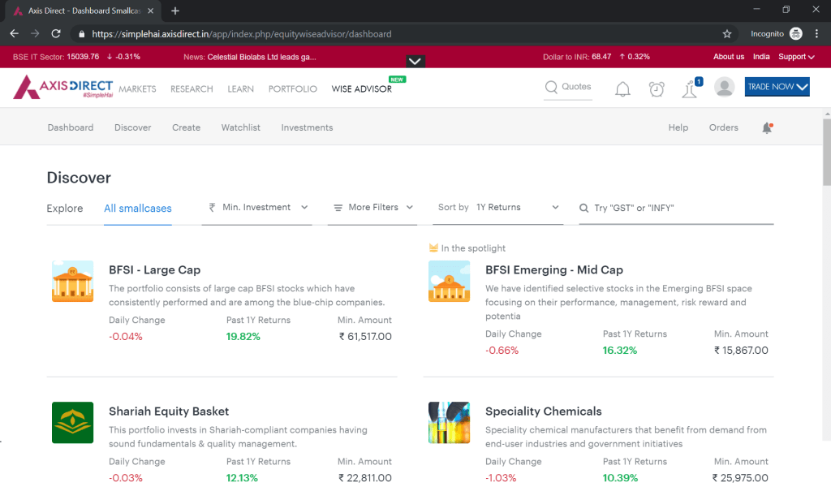Image resolution: width=831 pixels, height=504 pixels.
Task: Open the About us link
Action: 728,57
